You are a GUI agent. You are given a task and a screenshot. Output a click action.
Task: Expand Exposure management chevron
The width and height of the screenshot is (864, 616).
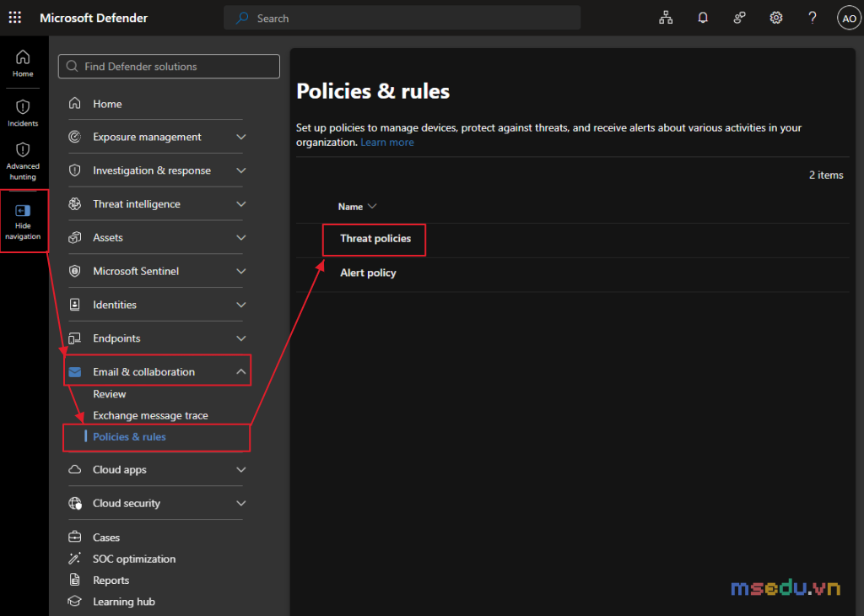(240, 137)
